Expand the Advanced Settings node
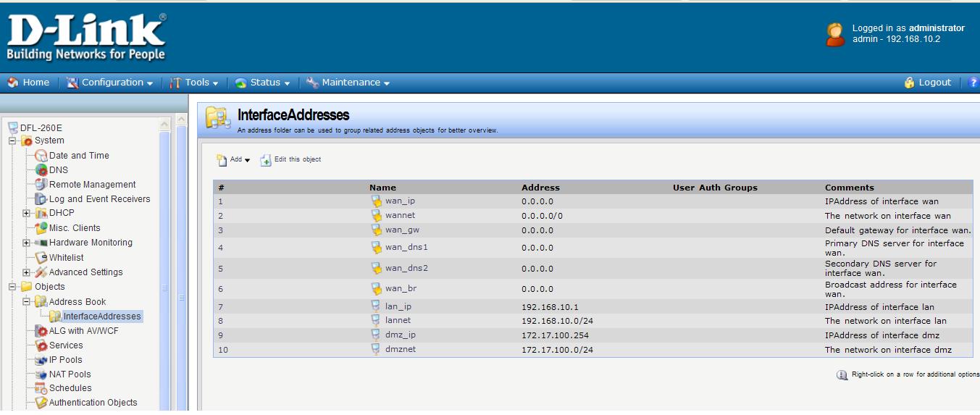Screen dimensions: 980x415 (27, 272)
